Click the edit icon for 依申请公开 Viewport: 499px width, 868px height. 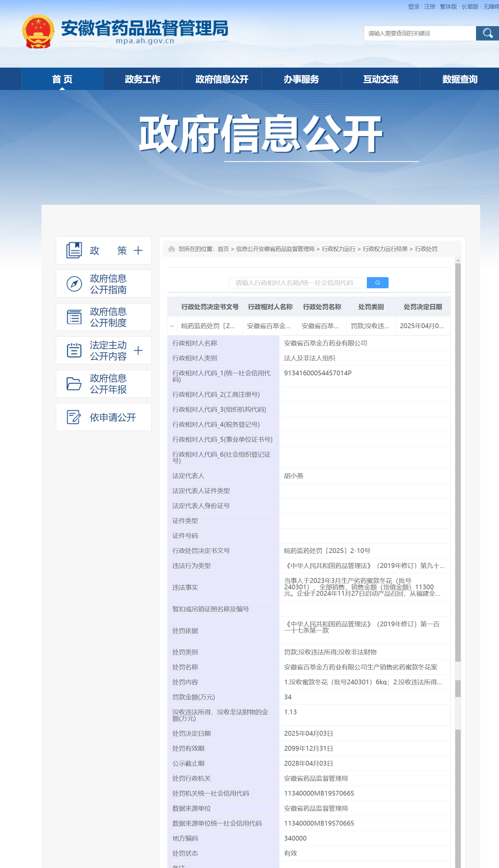point(74,417)
